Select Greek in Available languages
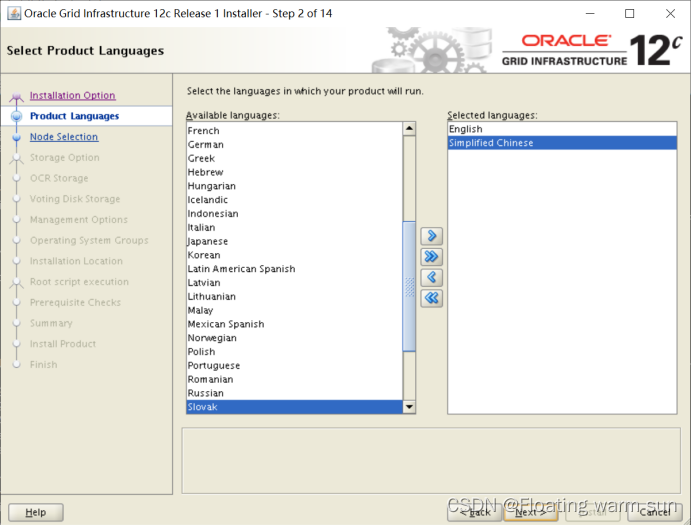The width and height of the screenshot is (692, 525). click(294, 158)
